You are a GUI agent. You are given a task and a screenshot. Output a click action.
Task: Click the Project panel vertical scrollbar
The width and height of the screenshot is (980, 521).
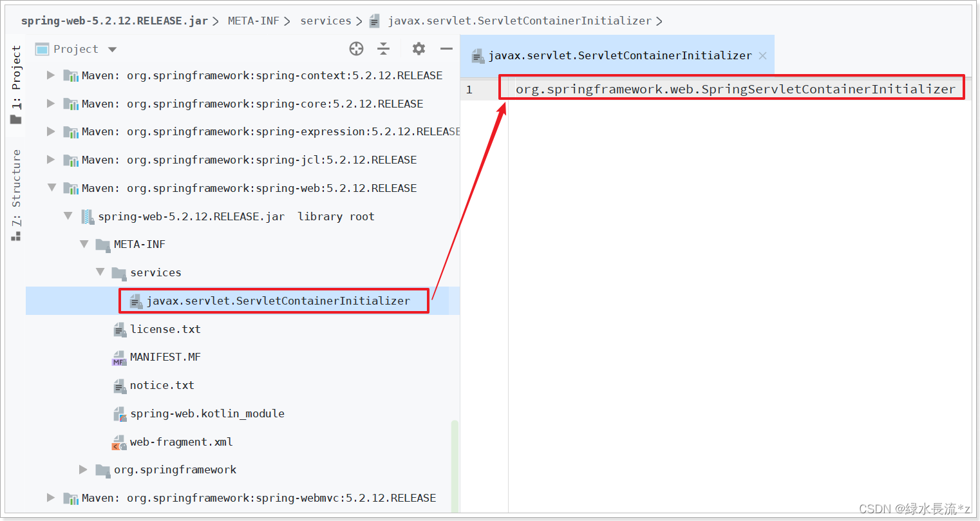coord(455,466)
